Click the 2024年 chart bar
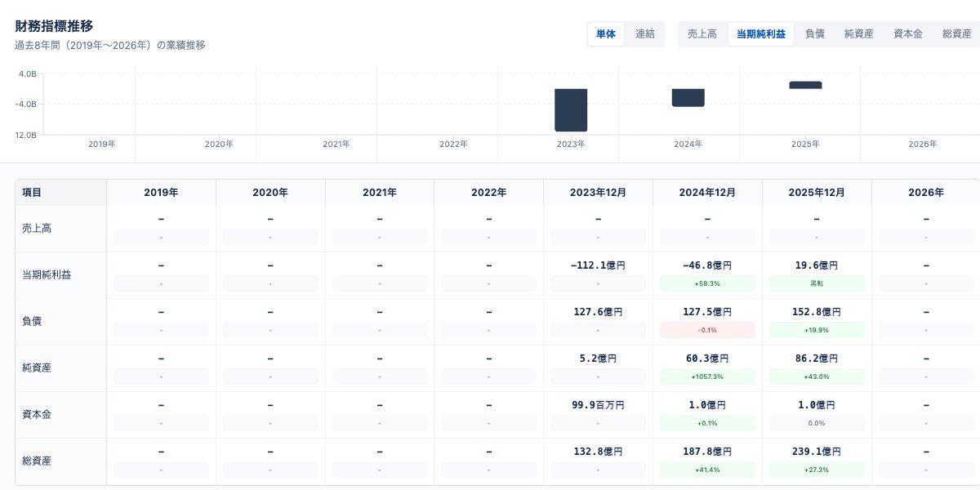Screen dimensions: 980x490 click(x=688, y=97)
